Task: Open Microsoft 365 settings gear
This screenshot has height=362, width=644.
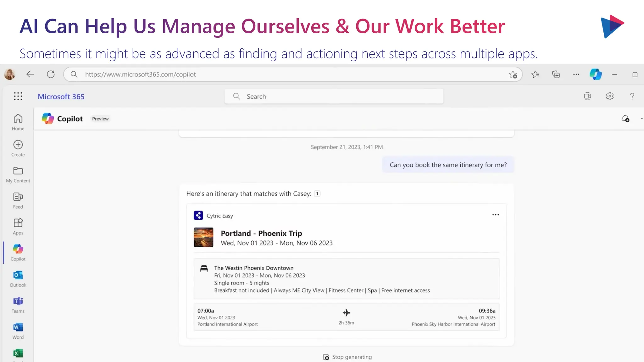Action: click(610, 96)
